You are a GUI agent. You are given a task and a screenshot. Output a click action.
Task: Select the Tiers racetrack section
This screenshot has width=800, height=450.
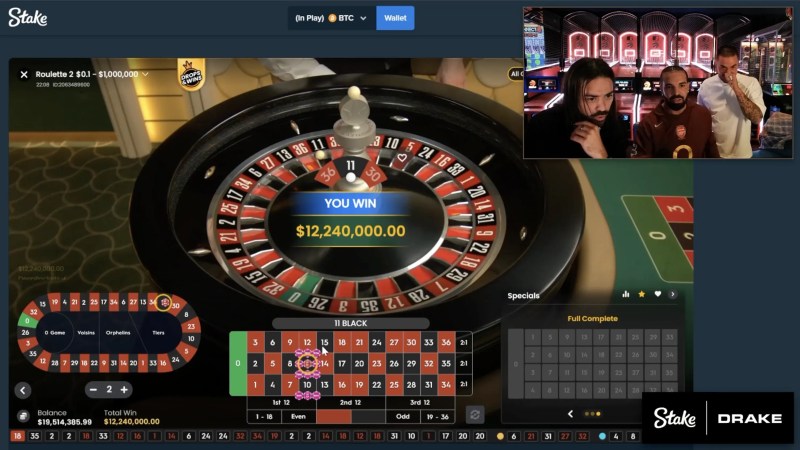(158, 333)
